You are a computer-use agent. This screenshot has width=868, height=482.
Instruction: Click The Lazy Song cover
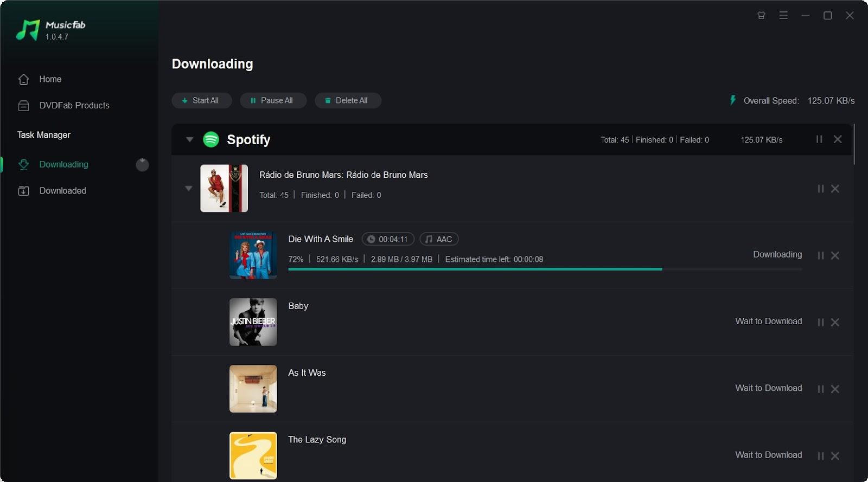pyautogui.click(x=253, y=455)
